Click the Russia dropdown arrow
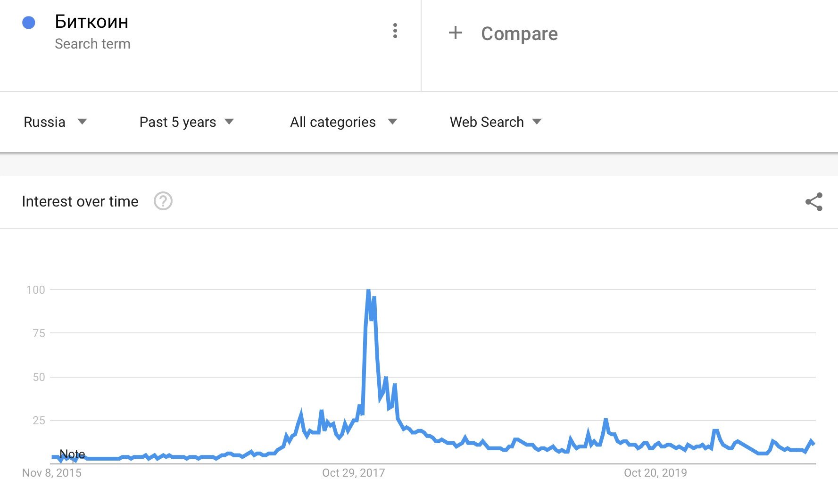Image resolution: width=838 pixels, height=504 pixels. (82, 122)
